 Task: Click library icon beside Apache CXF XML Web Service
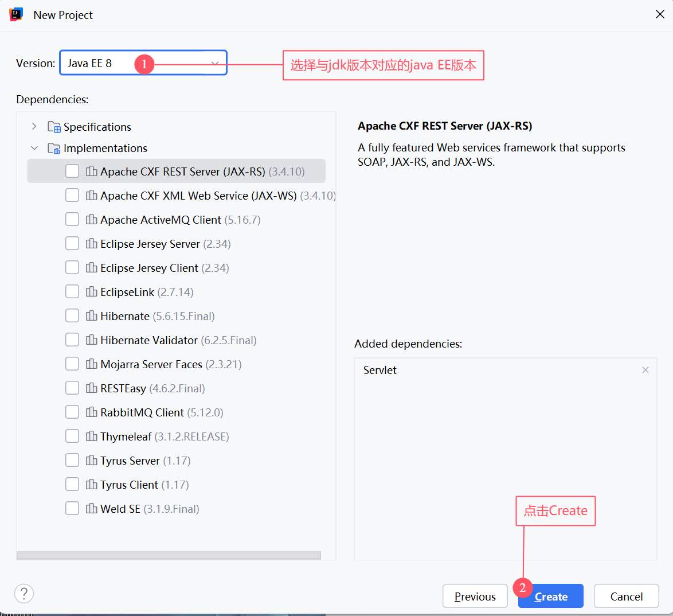coord(91,195)
